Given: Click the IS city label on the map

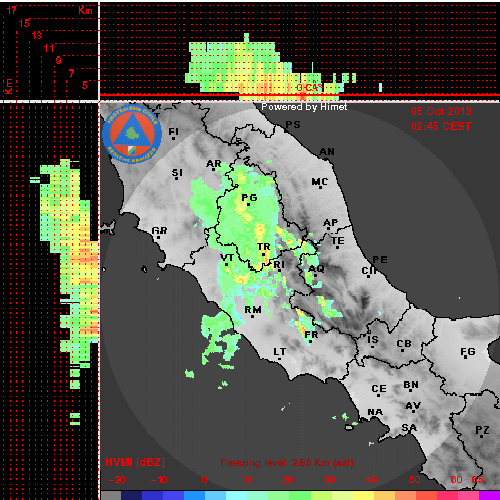Looking at the screenshot, I should point(373,340).
